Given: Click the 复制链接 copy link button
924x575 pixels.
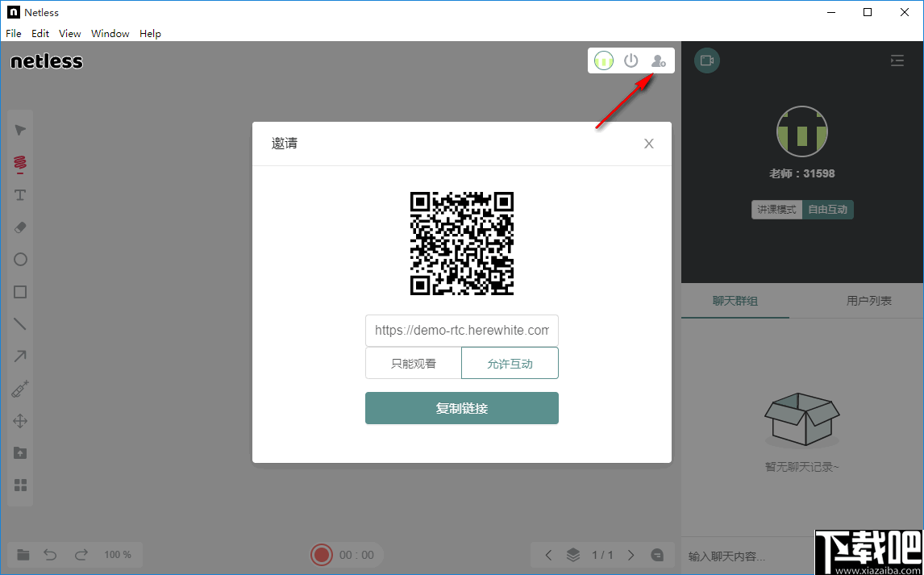Looking at the screenshot, I should pyautogui.click(x=461, y=408).
